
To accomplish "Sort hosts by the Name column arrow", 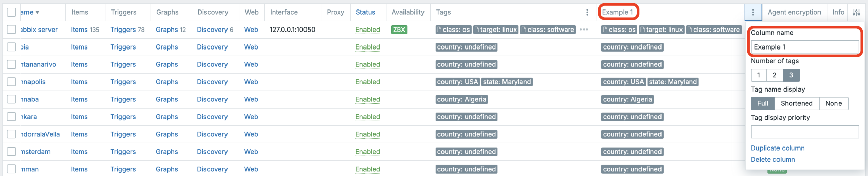I will tap(37, 12).
